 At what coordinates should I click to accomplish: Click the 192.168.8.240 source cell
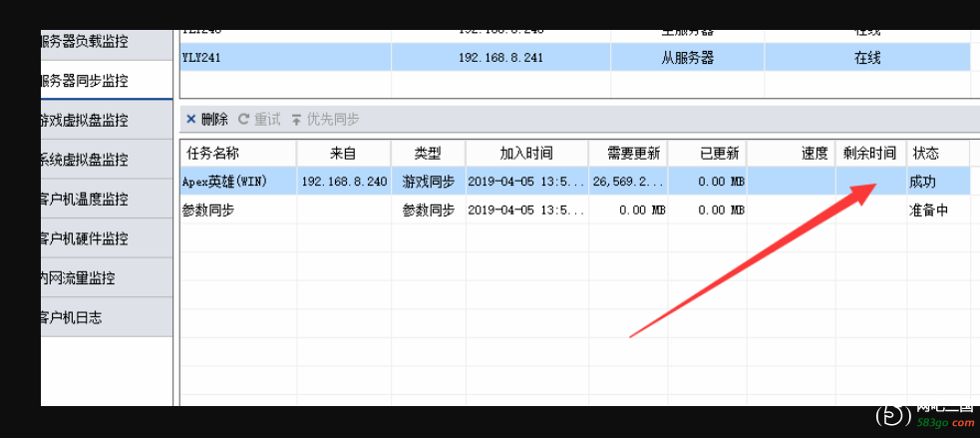tap(344, 181)
